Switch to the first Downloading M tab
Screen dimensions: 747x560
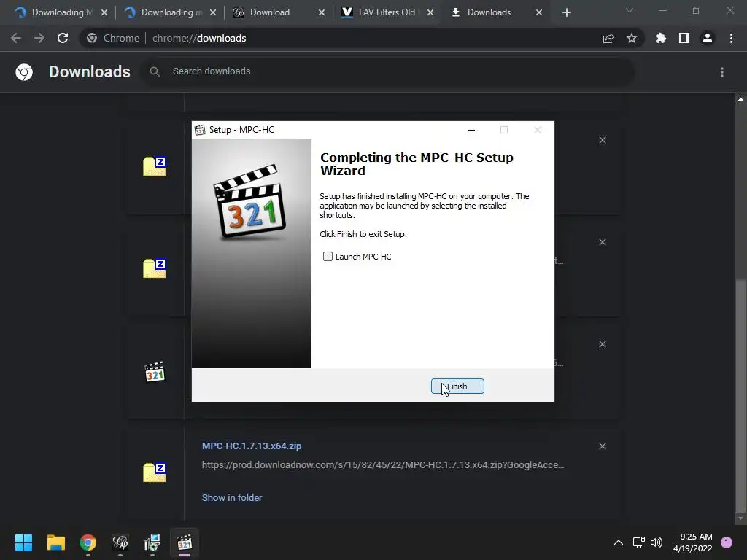pyautogui.click(x=62, y=12)
